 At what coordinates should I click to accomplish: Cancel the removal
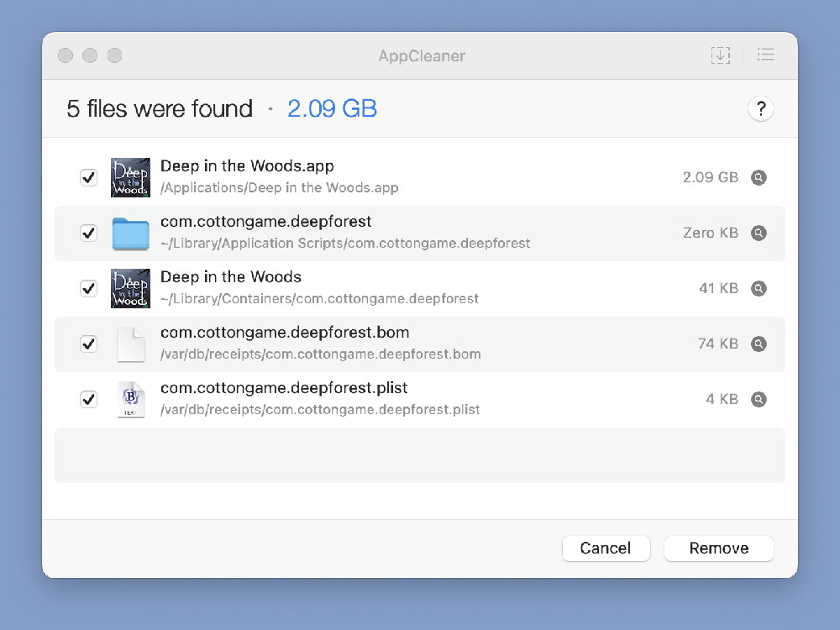click(606, 548)
